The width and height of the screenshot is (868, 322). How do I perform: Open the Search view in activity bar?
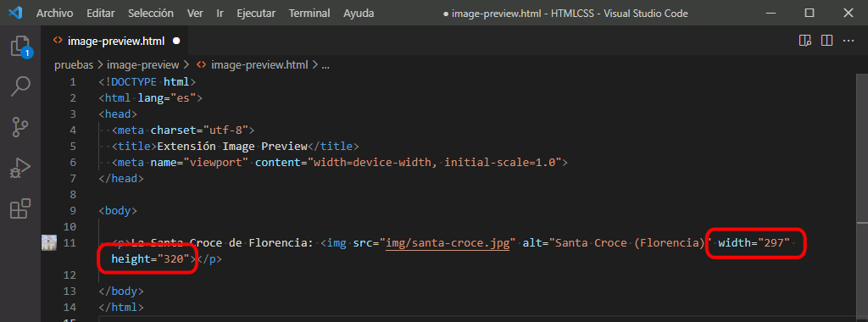coord(20,87)
